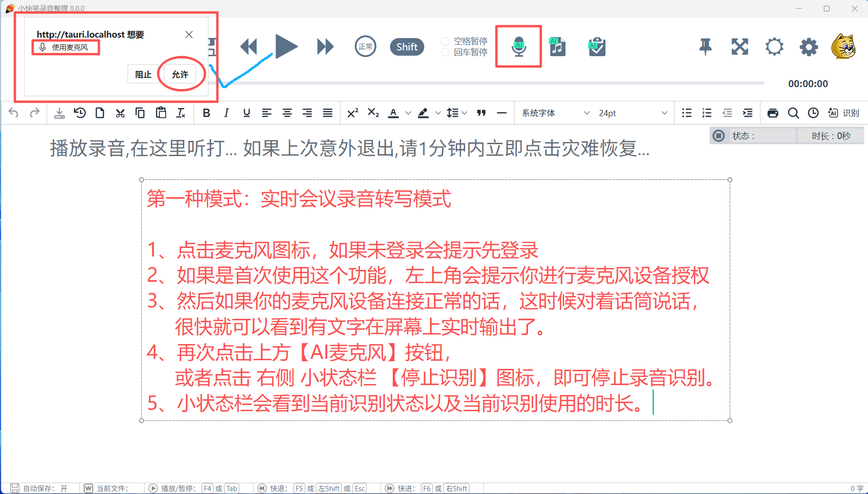Open the AI task clipboard tool
868x494 pixels.
pos(596,46)
